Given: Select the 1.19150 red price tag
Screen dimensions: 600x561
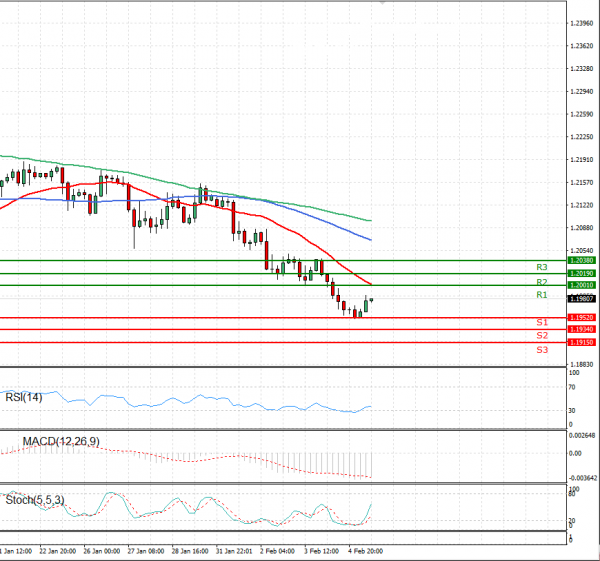Looking at the screenshot, I should click(x=582, y=342).
